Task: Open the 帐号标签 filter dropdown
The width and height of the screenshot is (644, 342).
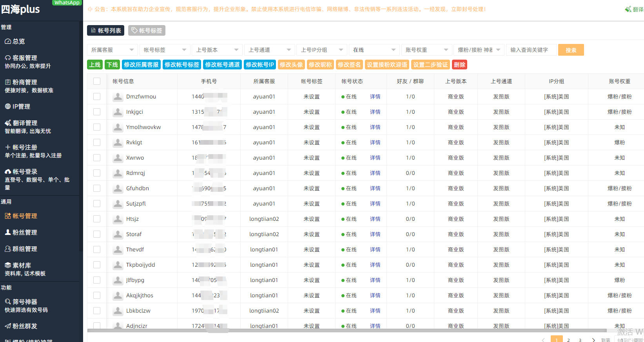Action: point(165,50)
